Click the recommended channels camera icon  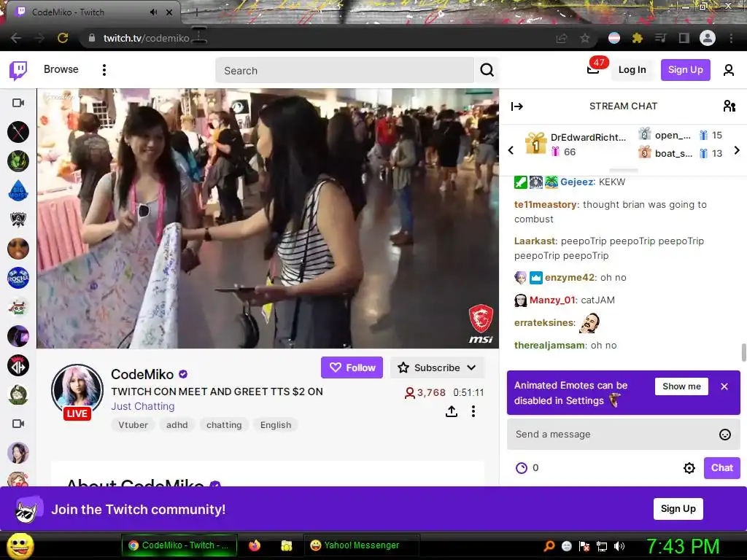[x=18, y=424]
